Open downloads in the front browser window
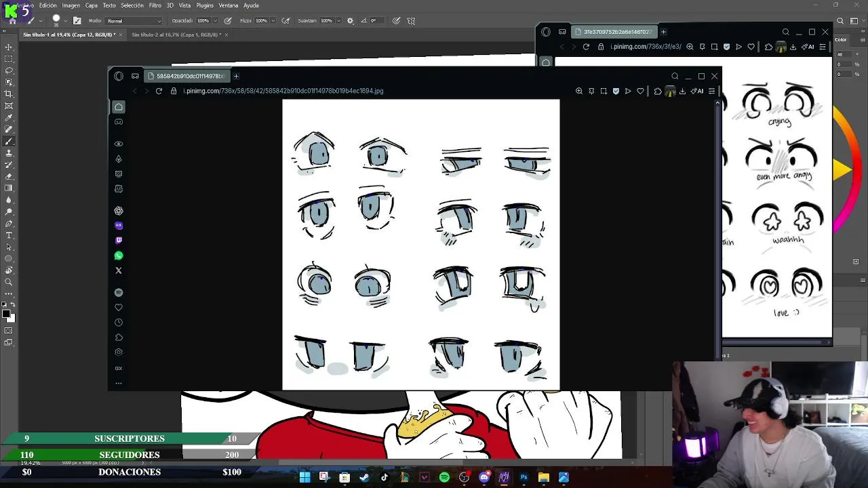This screenshot has height=488, width=868. 682,91
